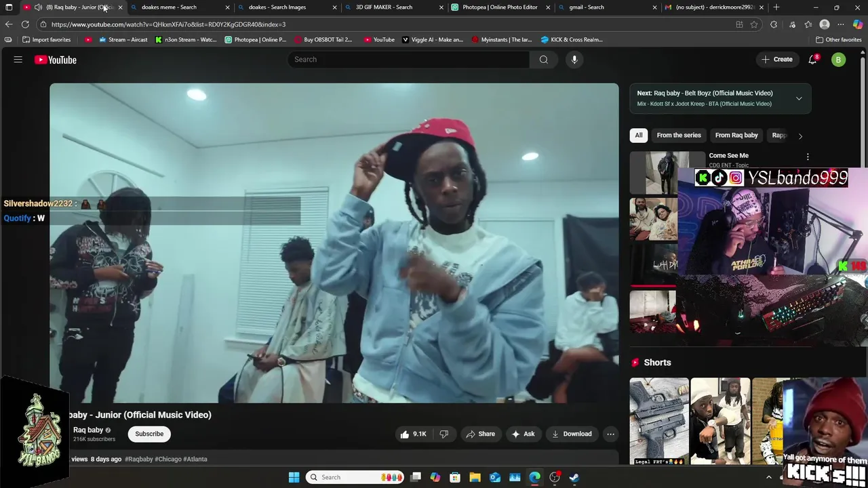
Task: Open YouTube notifications bell
Action: (812, 60)
